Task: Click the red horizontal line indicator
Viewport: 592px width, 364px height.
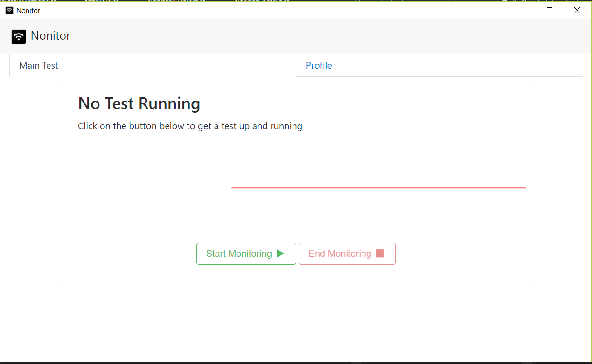Action: 378,187
